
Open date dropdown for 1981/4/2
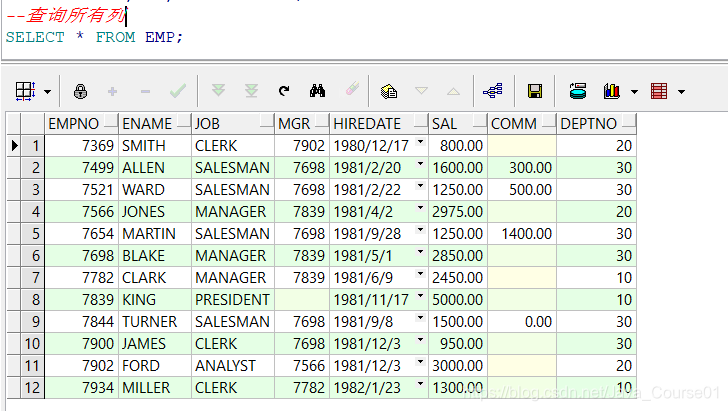[x=421, y=208]
